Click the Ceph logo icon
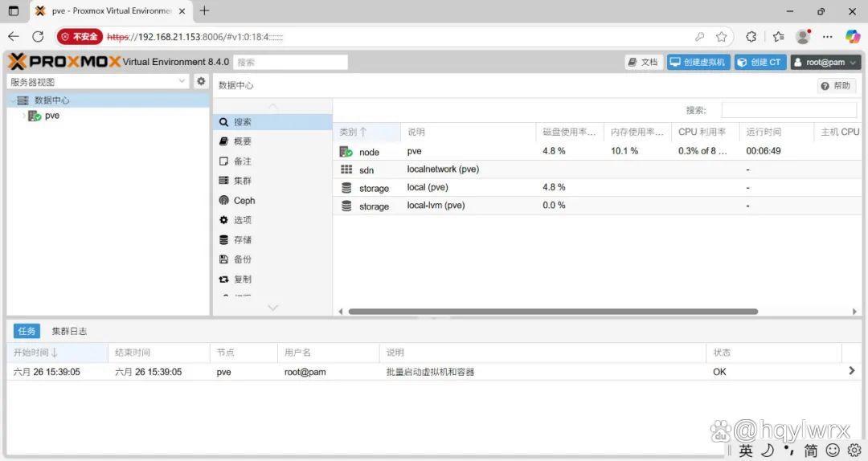Image resolution: width=868 pixels, height=461 pixels. [223, 200]
